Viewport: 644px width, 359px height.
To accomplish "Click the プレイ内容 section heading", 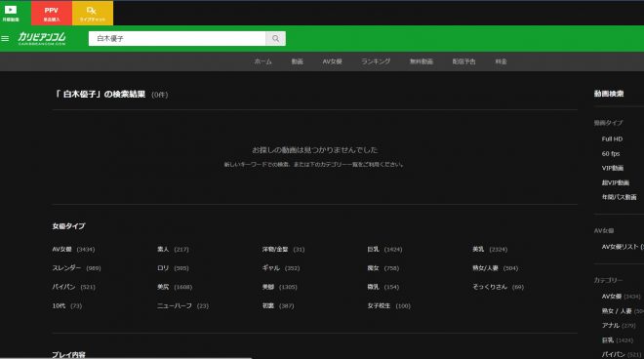I will point(68,355).
